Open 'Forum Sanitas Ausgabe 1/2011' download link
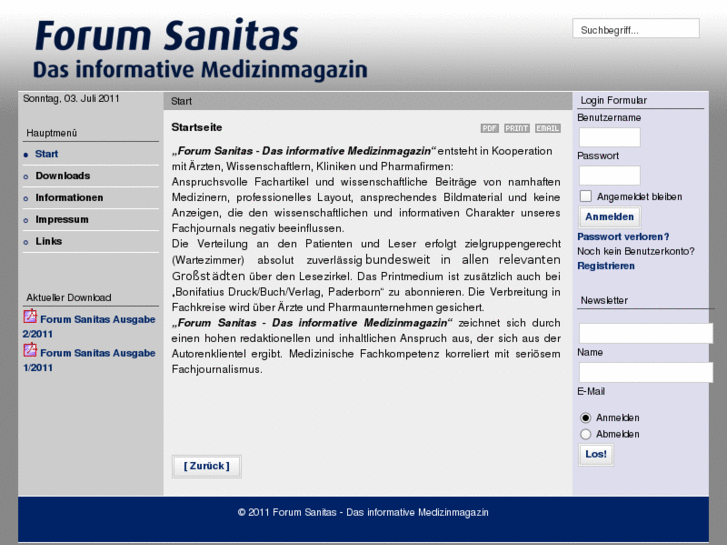Viewport: 727px width, 545px height. pyautogui.click(x=89, y=360)
